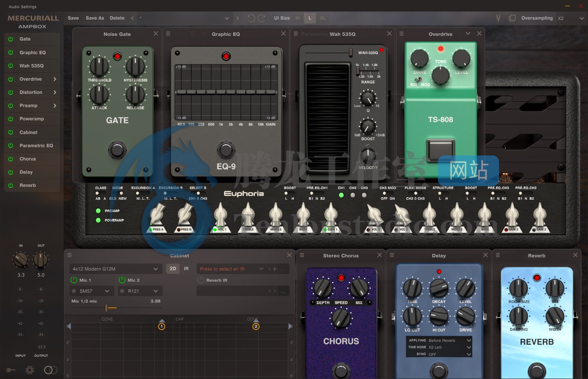Expand the Preamp sidebar arrow

pos(55,105)
